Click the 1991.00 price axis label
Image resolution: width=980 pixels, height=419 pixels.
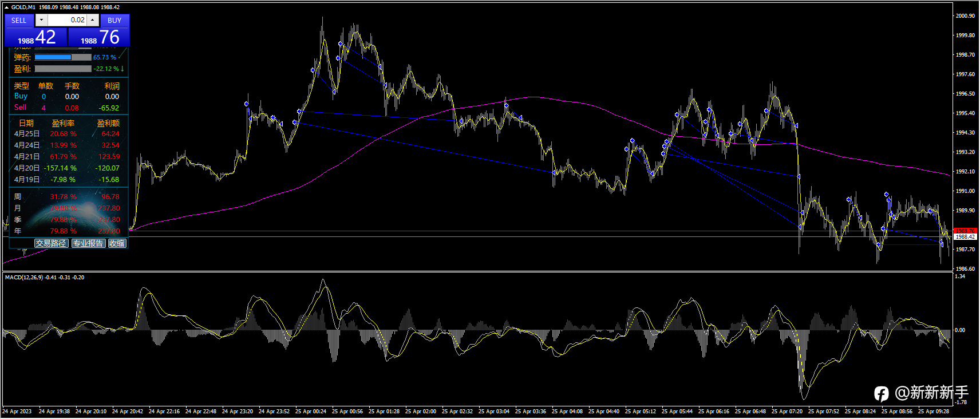(x=965, y=191)
